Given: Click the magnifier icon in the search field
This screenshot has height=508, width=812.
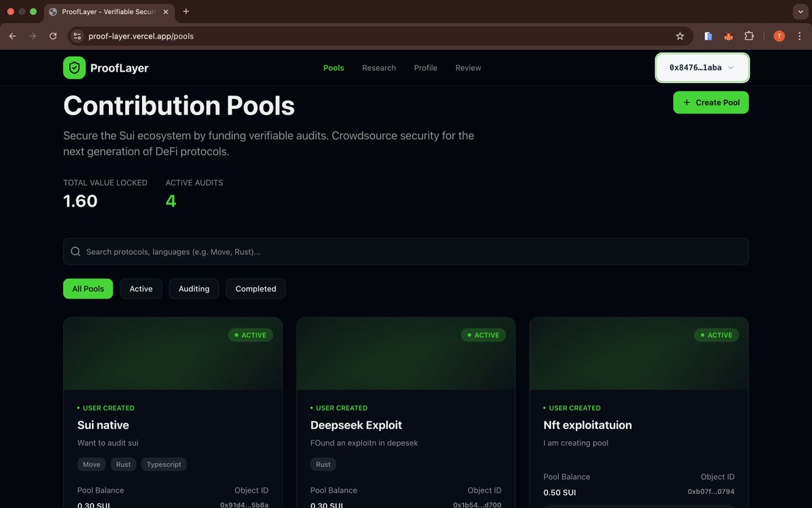Looking at the screenshot, I should click(76, 251).
